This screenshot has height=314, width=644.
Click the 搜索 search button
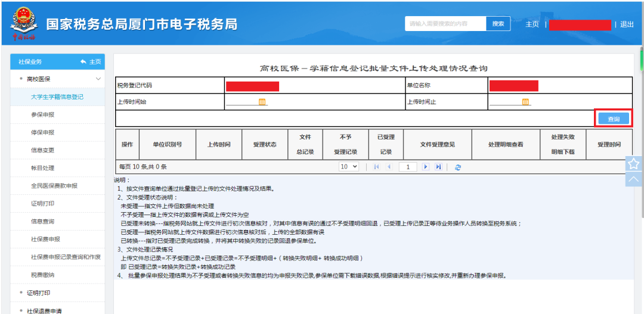tap(498, 24)
